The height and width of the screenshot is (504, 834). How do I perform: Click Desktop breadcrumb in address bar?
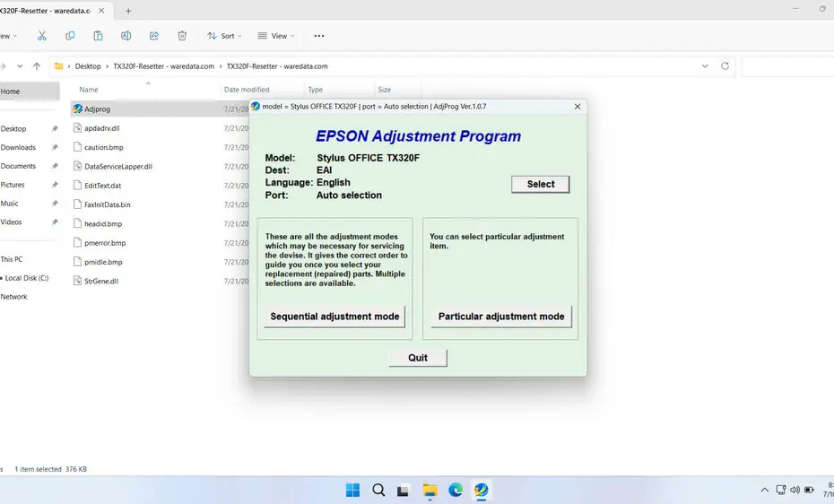coord(88,66)
